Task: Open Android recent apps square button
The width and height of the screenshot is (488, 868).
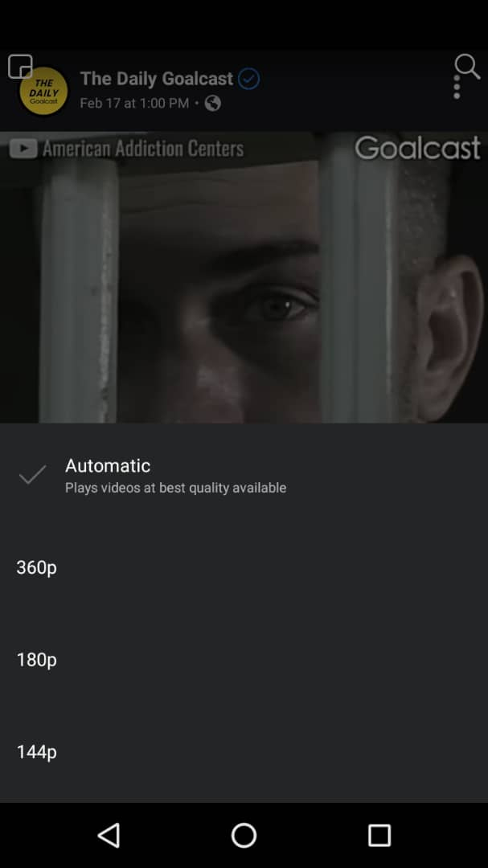Action: pyautogui.click(x=379, y=835)
